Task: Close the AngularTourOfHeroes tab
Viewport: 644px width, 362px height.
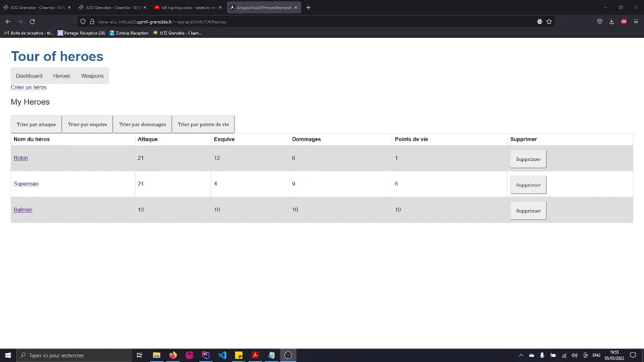Action: click(296, 8)
